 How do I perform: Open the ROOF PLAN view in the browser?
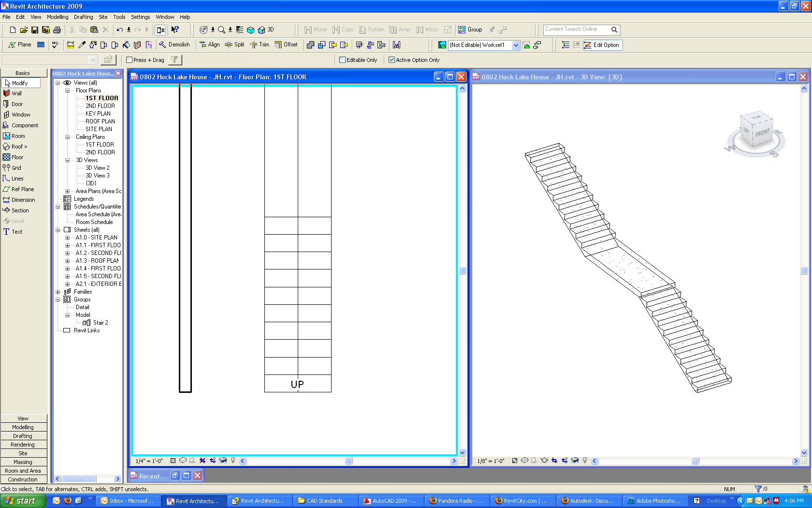tap(100, 121)
